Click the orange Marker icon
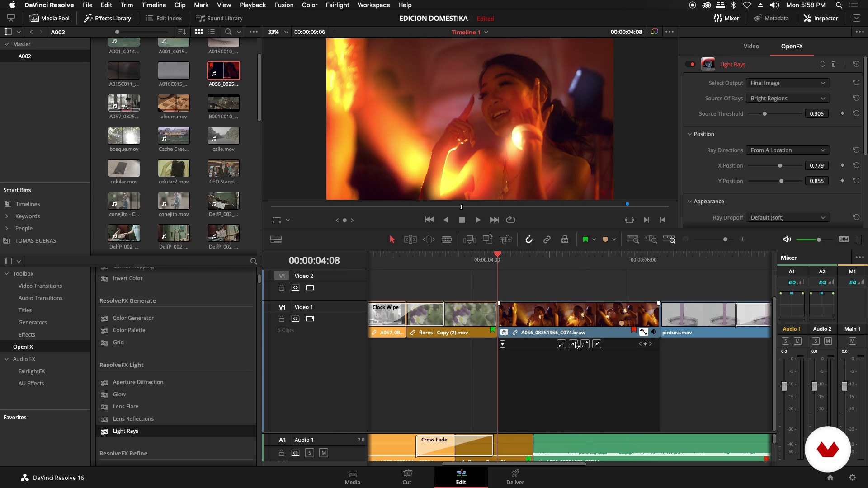Image resolution: width=868 pixels, height=488 pixels. 605,239
